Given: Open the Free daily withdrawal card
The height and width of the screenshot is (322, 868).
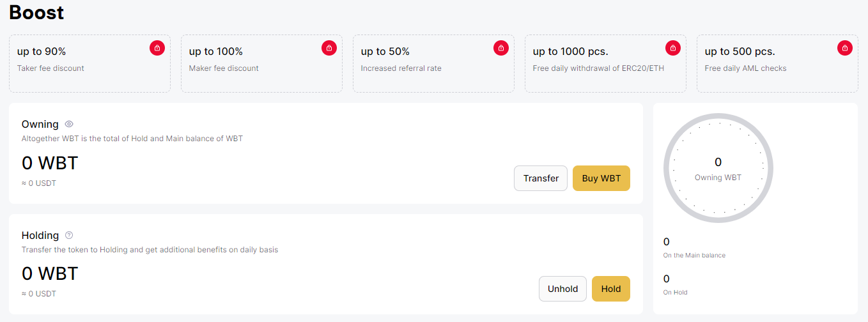Looking at the screenshot, I should (x=605, y=63).
